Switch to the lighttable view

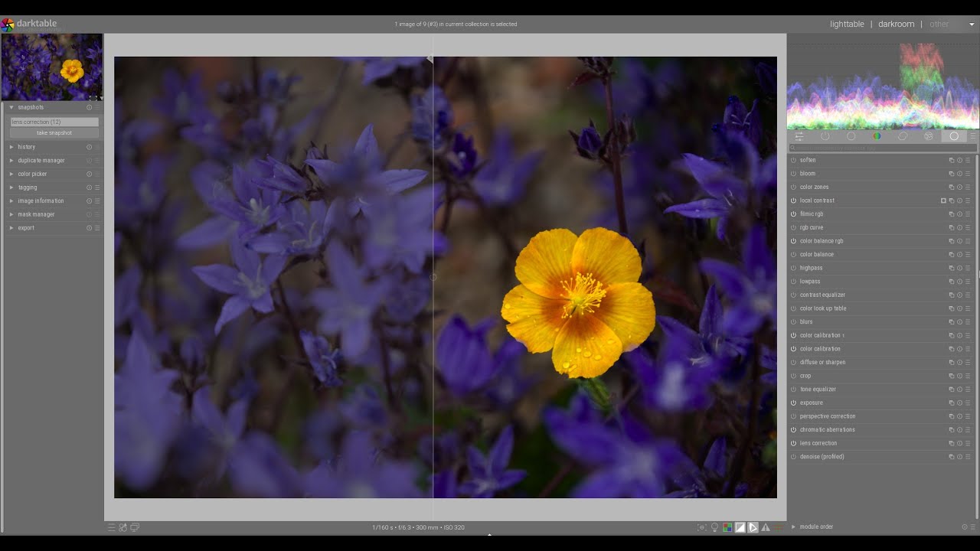[x=847, y=24]
